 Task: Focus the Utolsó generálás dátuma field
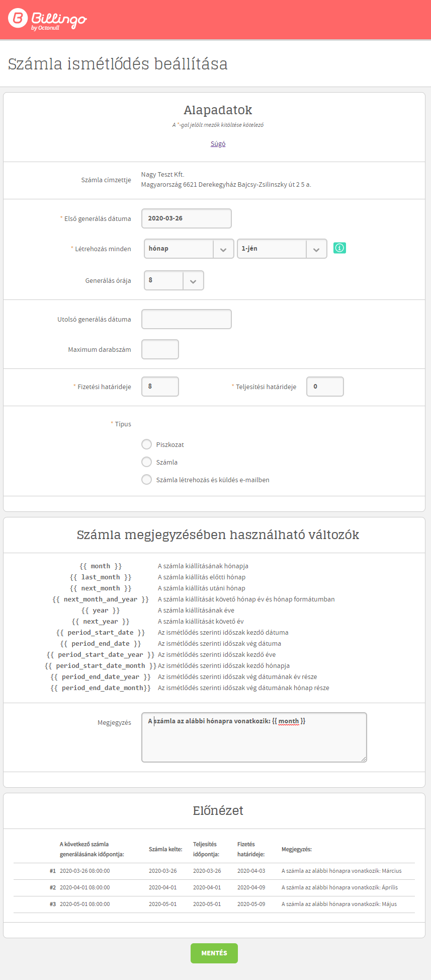(186, 319)
